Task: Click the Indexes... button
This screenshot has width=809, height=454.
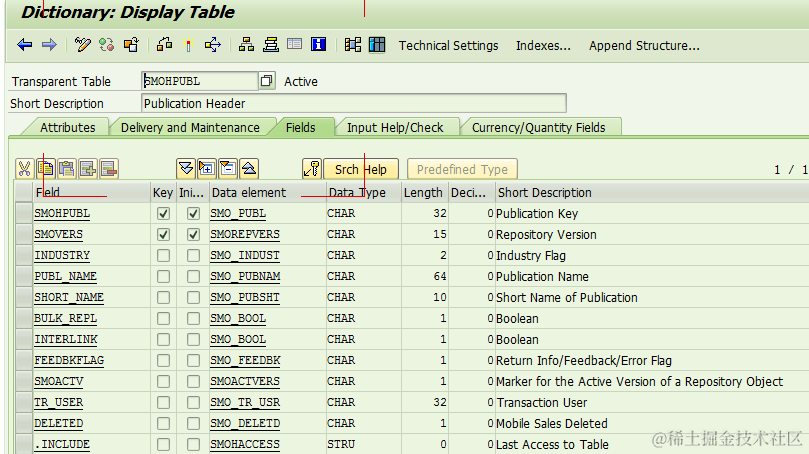Action: pyautogui.click(x=543, y=45)
